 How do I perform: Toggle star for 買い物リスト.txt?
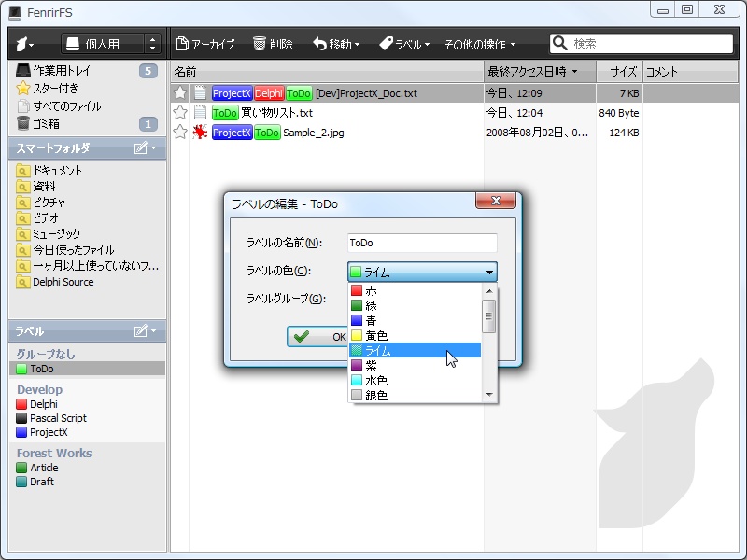click(180, 113)
